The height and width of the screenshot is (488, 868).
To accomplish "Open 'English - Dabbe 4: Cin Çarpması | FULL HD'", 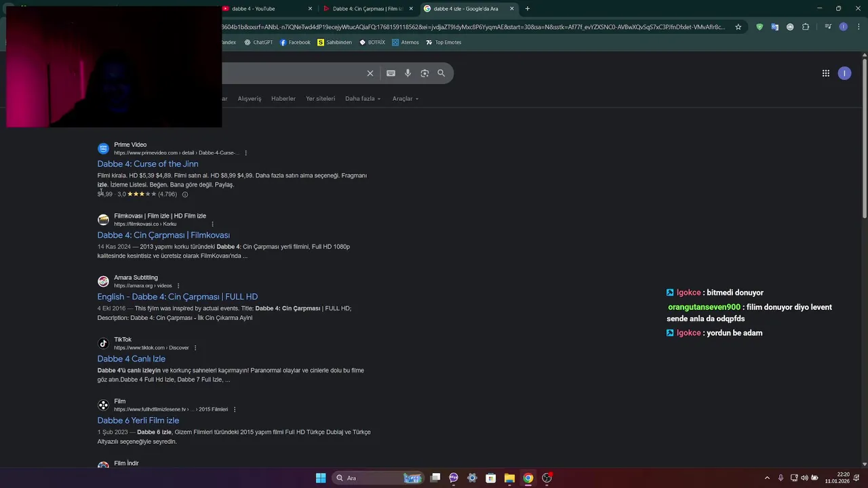I will [178, 297].
